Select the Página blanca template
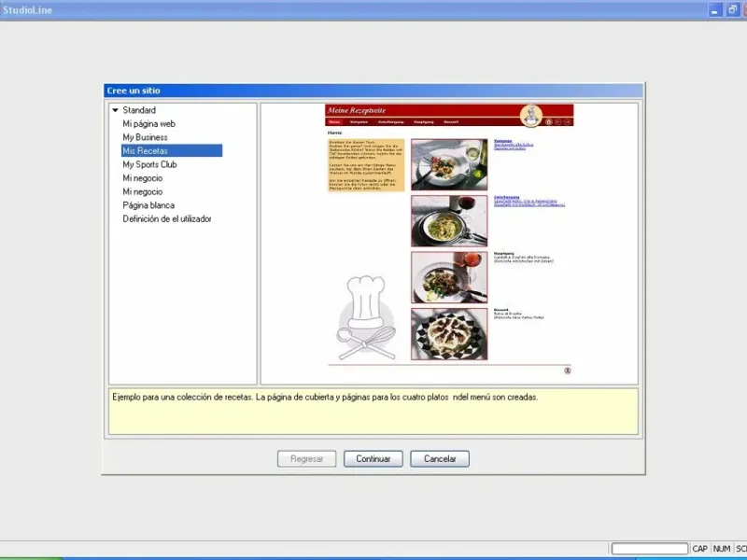747x560 pixels. pyautogui.click(x=148, y=205)
